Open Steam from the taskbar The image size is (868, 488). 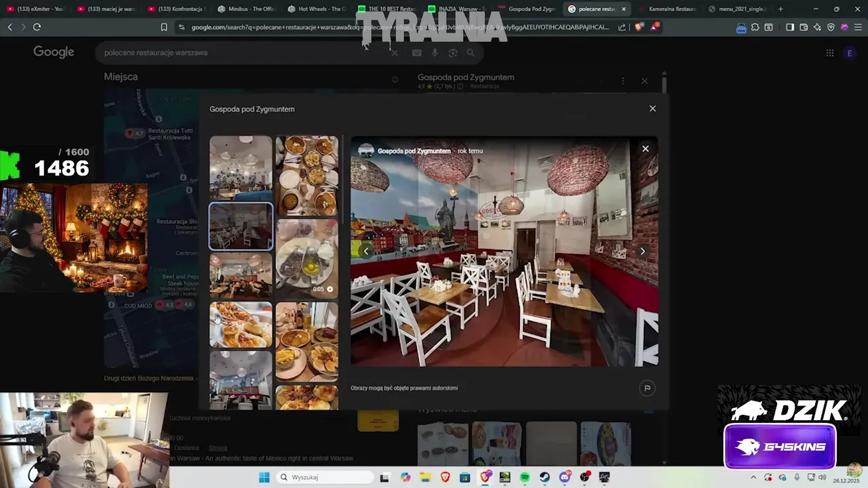point(545,477)
